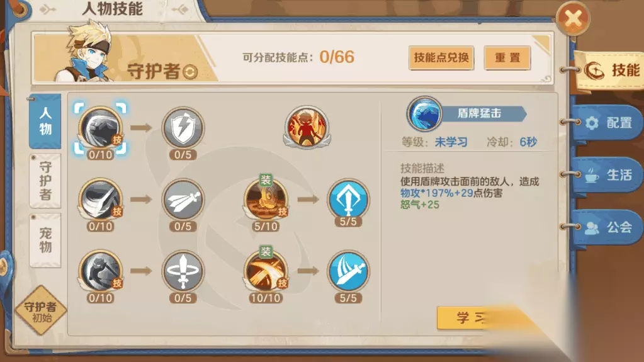Open the flaming warrior ultimate skill icon
This screenshot has width=644, height=362.
coord(307,127)
